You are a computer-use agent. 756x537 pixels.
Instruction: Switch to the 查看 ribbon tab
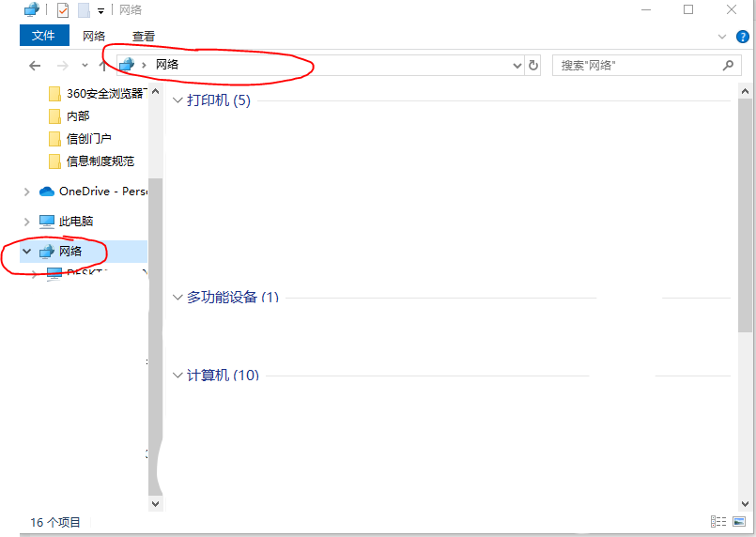point(144,36)
